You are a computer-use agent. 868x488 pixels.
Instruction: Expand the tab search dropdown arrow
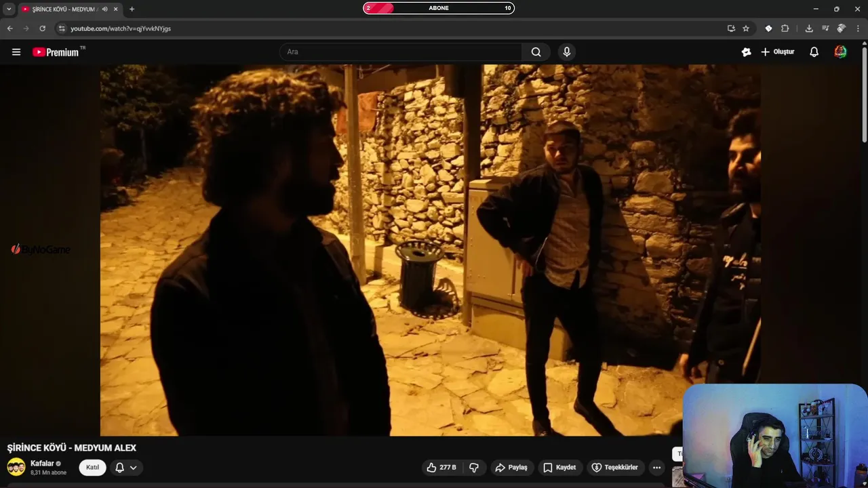point(9,9)
